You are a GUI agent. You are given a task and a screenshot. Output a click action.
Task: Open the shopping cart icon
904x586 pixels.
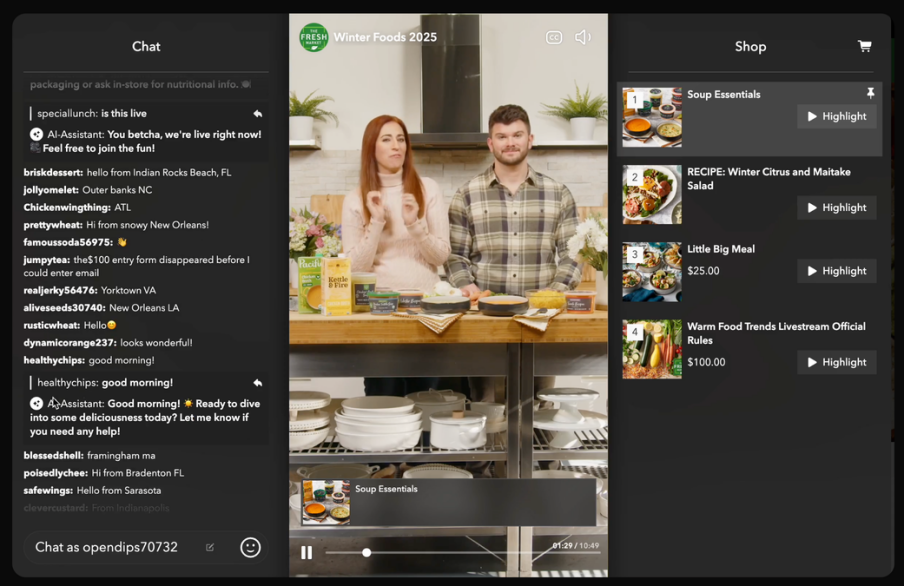(x=864, y=46)
